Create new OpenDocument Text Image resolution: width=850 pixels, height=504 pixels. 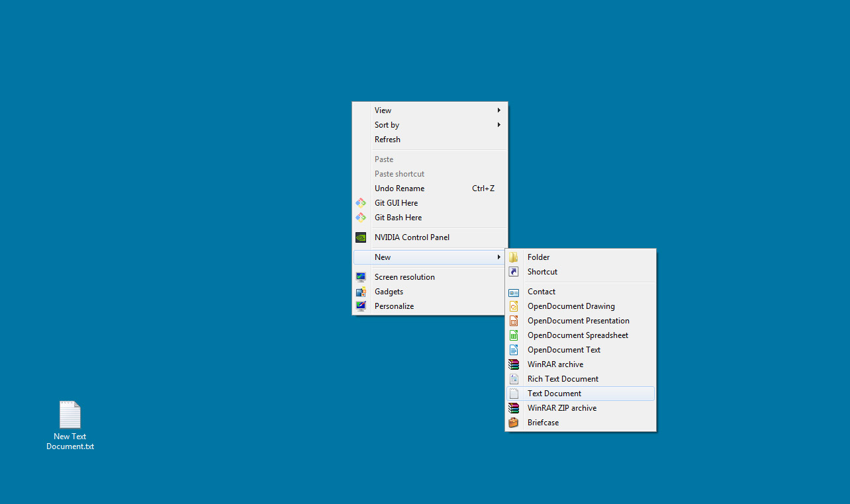pos(581,350)
